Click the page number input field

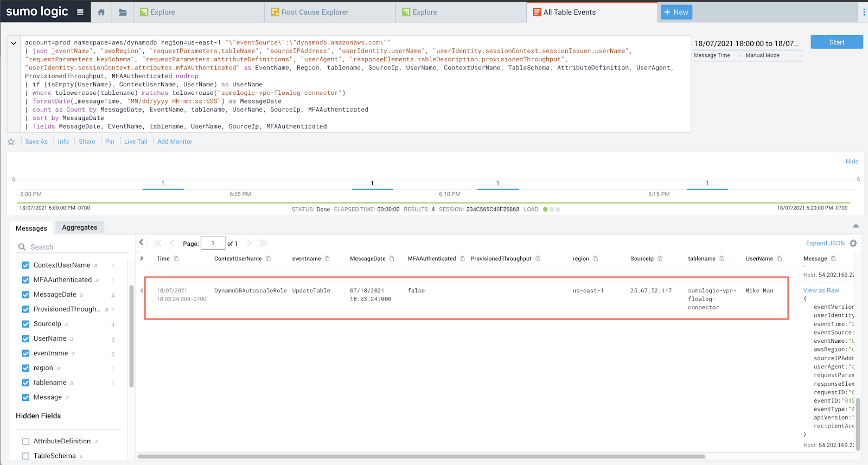(213, 244)
